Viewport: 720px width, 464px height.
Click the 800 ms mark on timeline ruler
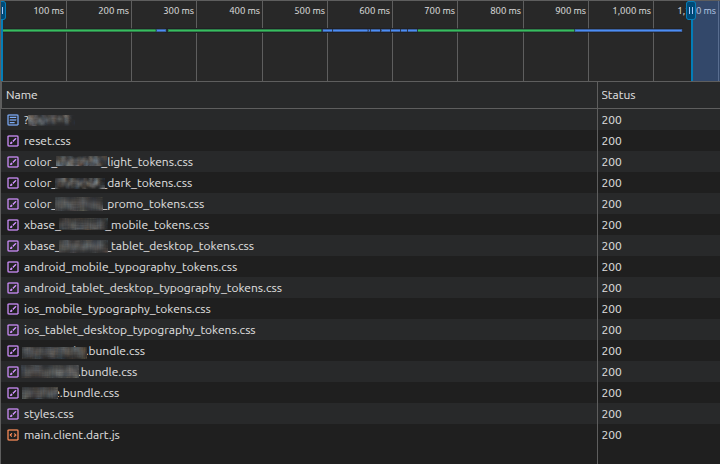point(505,11)
